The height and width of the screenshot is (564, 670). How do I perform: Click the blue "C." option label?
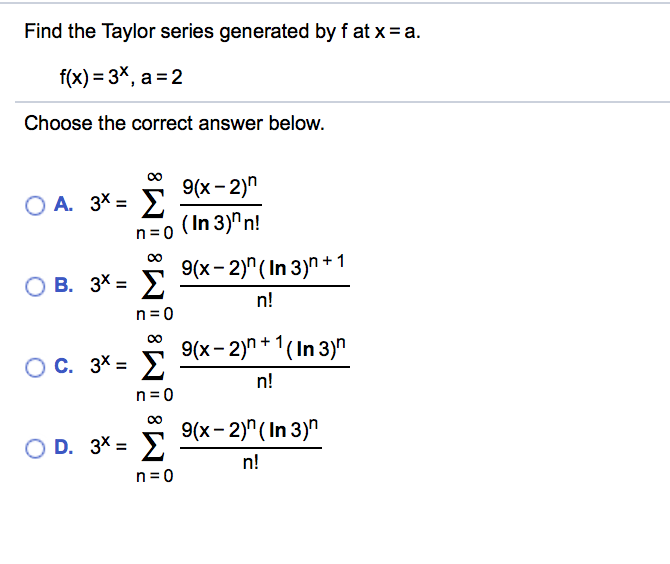[64, 366]
